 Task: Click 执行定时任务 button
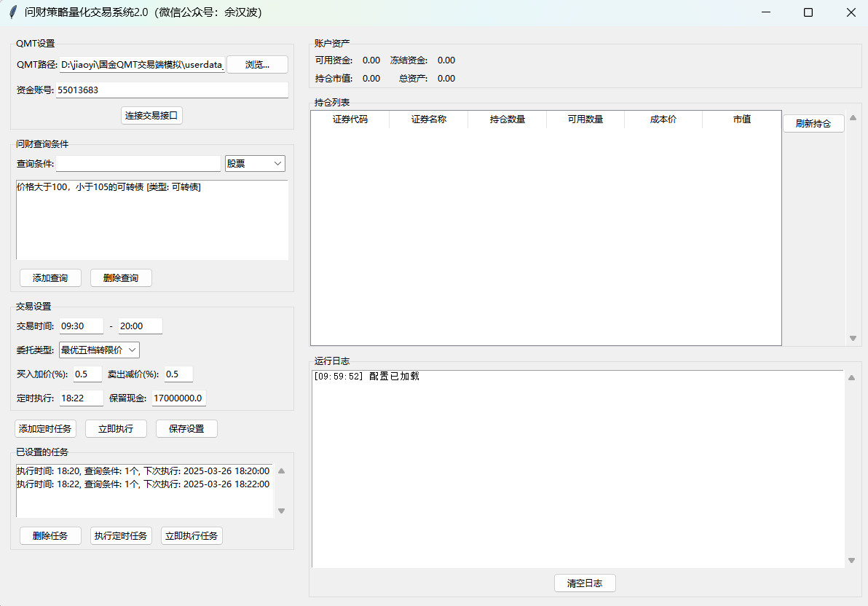tap(121, 535)
